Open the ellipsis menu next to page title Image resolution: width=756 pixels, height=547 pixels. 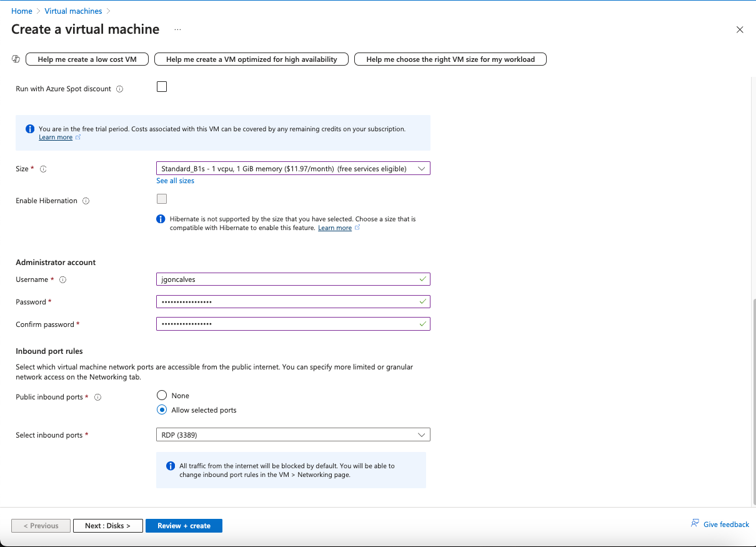click(177, 29)
